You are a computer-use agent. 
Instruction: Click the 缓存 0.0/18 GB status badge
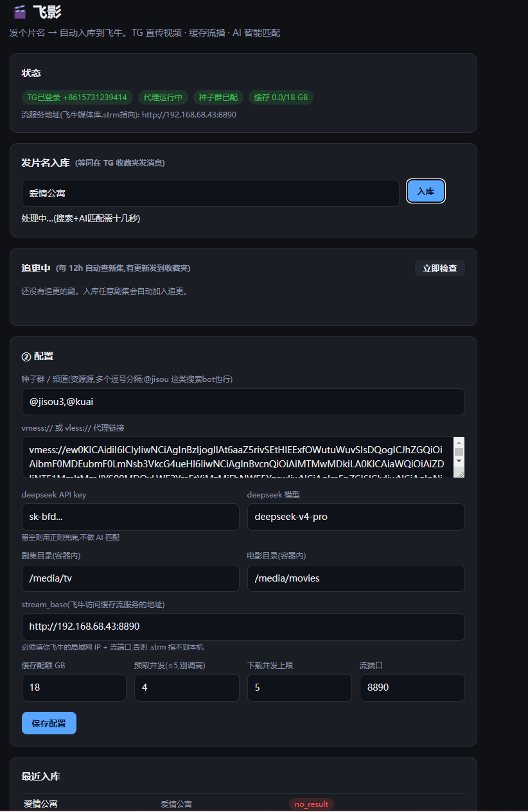pyautogui.click(x=281, y=98)
